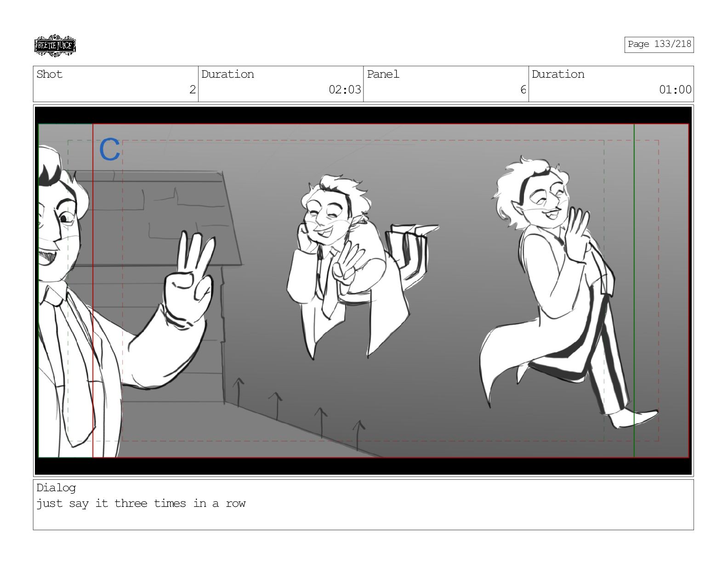Click the shot number value '2'

tap(193, 90)
